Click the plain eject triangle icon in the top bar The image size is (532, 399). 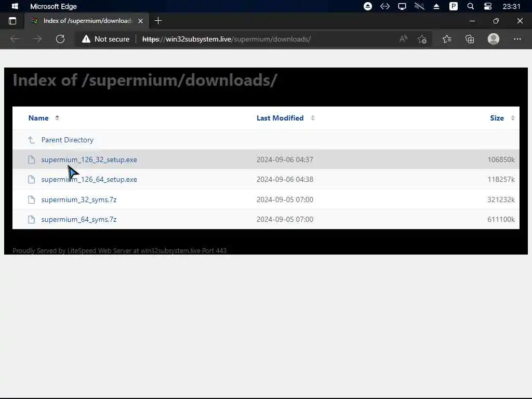[x=436, y=6]
